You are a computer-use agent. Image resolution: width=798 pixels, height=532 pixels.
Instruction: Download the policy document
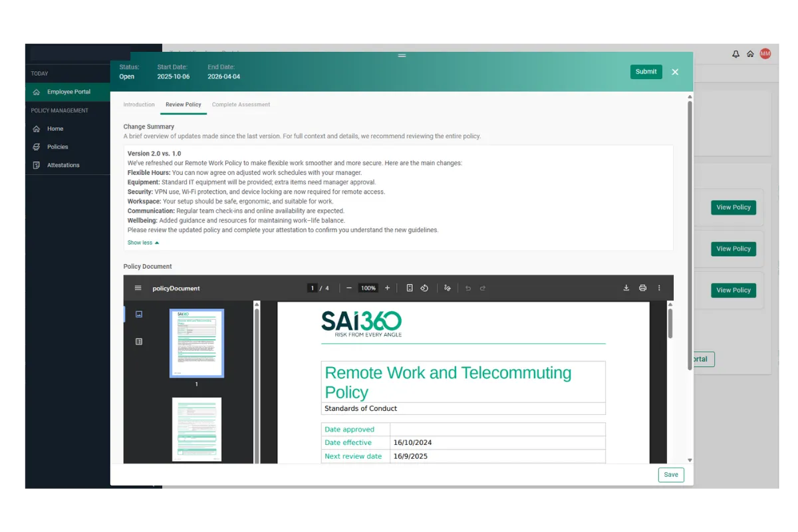626,288
